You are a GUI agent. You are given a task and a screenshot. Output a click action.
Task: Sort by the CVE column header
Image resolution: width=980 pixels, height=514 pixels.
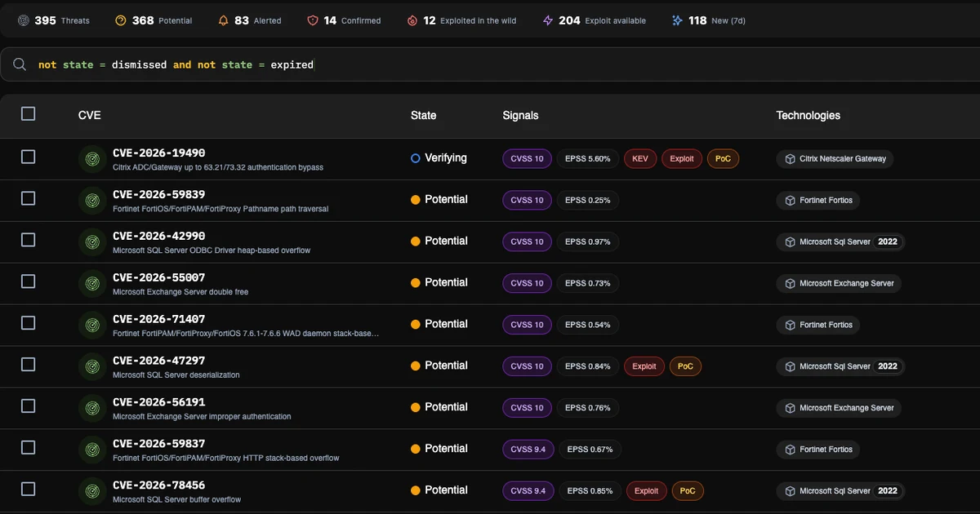(x=90, y=116)
